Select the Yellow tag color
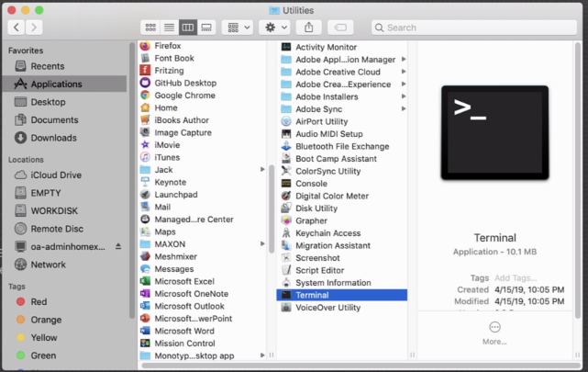The image size is (588, 372). click(x=20, y=337)
